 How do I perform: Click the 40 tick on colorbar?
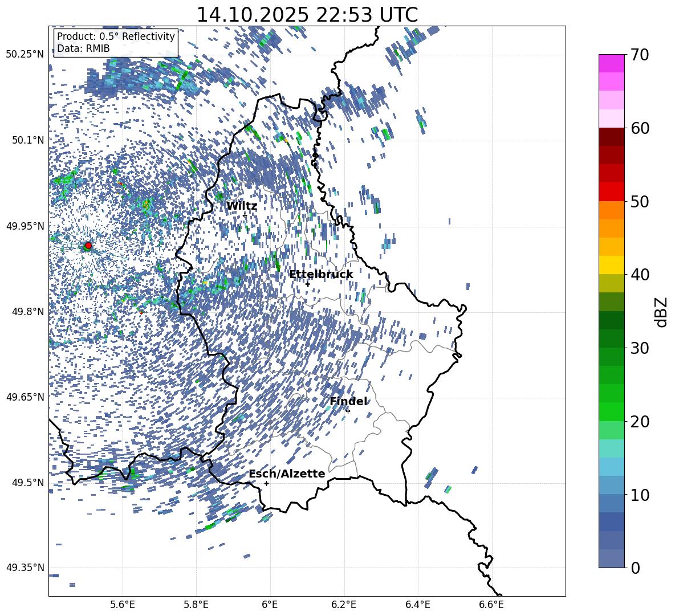[640, 275]
